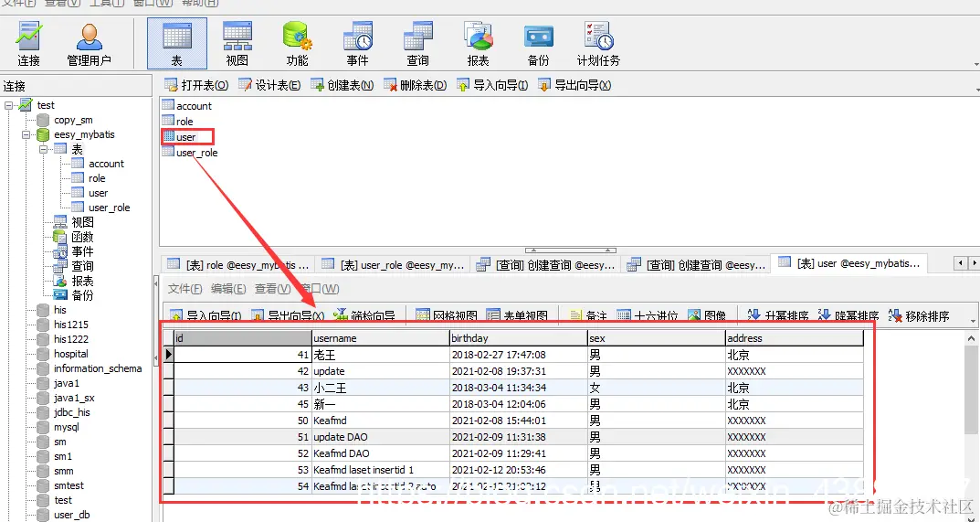Click the 十六进位 (Hex) toolbar button

(x=648, y=315)
